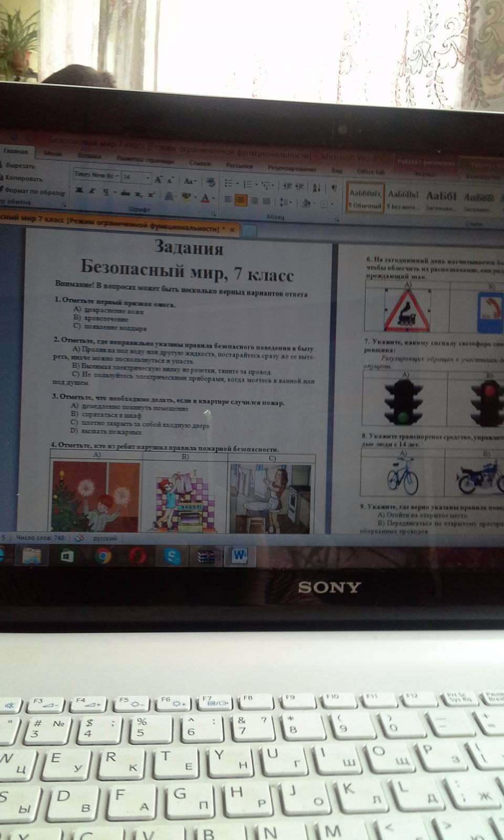
Task: Apply the Без инте... style
Action: [x=403, y=200]
